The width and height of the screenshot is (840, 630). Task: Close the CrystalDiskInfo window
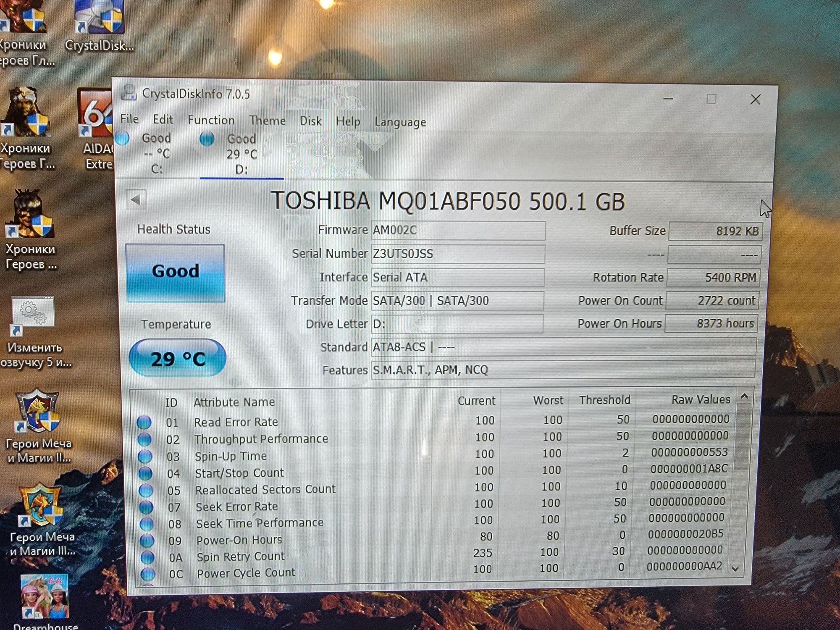[755, 100]
